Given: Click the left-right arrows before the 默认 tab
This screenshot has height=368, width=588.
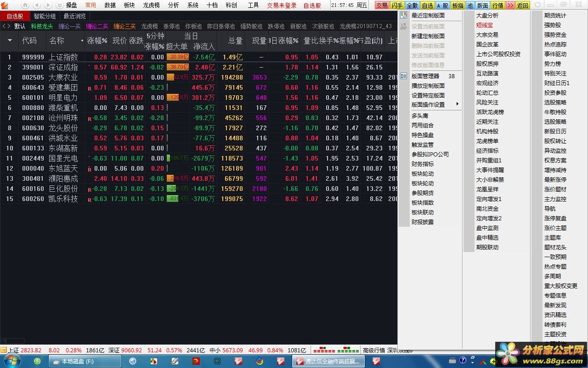Looking at the screenshot, I should coord(6,26).
